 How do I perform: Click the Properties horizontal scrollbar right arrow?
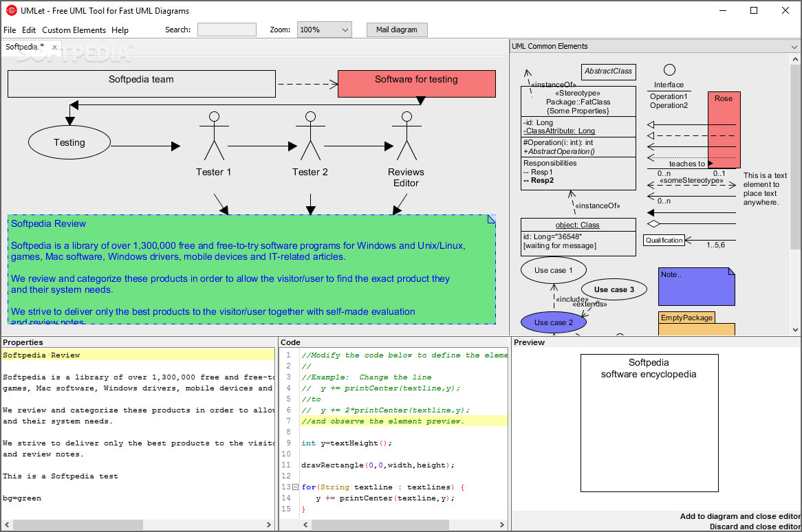(x=269, y=525)
